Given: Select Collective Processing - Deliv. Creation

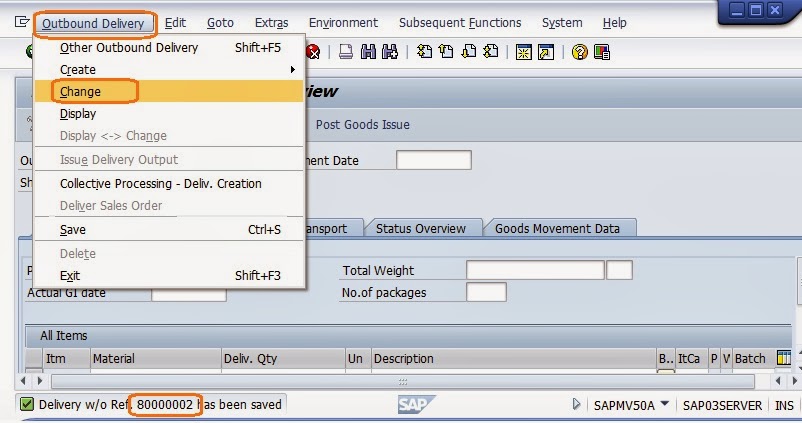Looking at the screenshot, I should click(170, 184).
